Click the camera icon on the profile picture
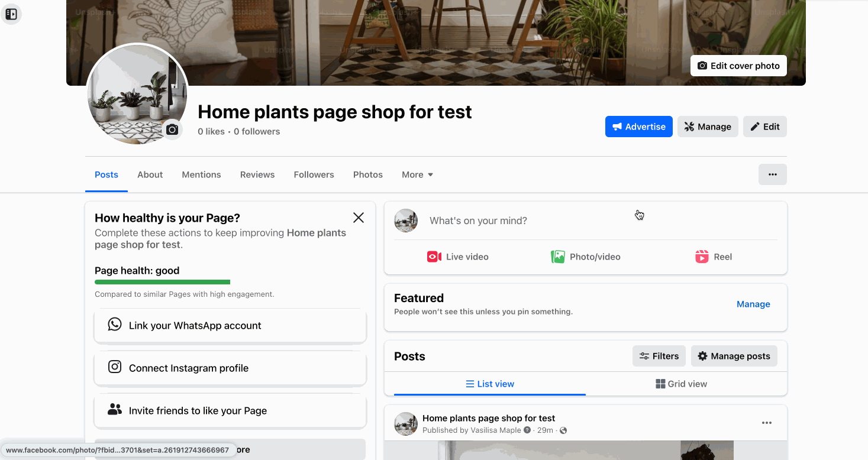 point(172,129)
